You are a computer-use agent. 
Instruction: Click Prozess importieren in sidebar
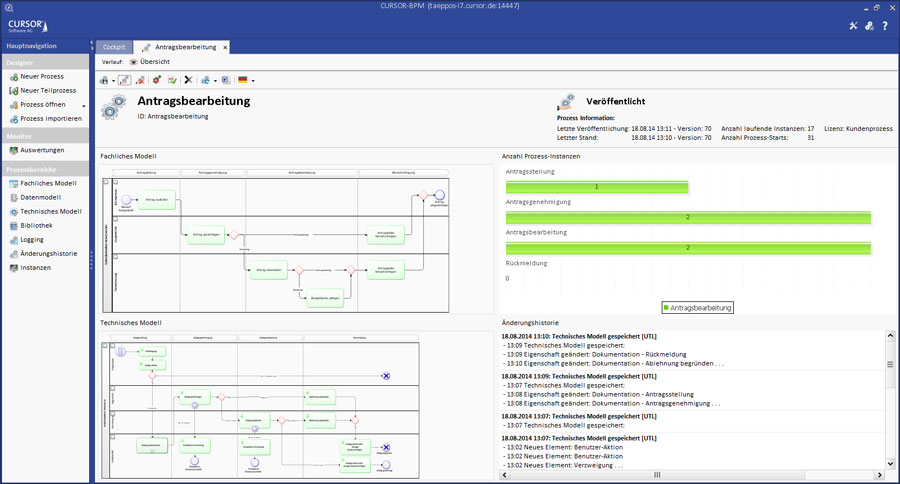pos(50,118)
